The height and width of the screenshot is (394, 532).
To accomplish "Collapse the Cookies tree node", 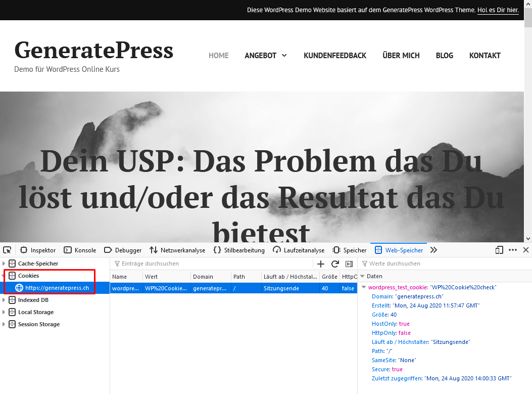I will pos(4,276).
